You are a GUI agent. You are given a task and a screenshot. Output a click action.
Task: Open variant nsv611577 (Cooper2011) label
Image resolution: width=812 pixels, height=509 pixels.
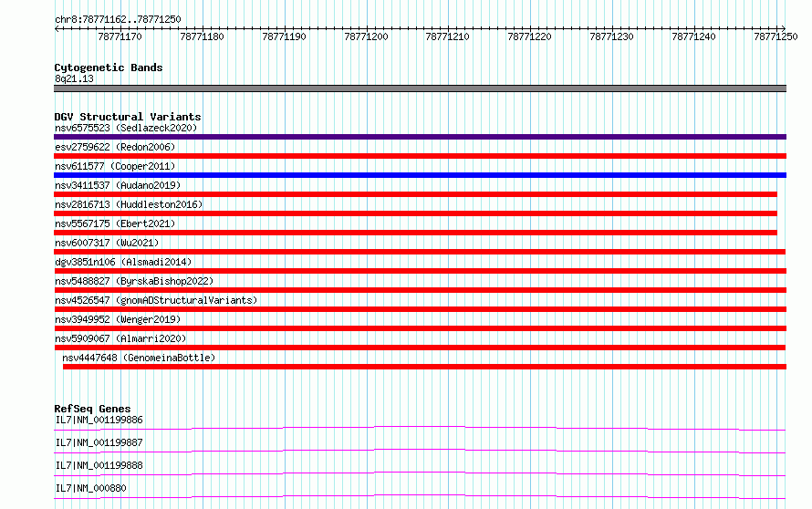coord(115,166)
